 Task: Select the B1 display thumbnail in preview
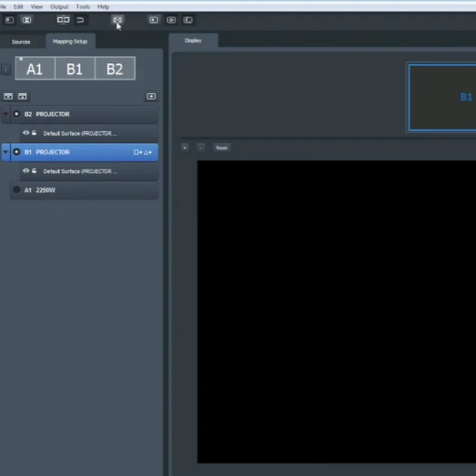(443, 97)
